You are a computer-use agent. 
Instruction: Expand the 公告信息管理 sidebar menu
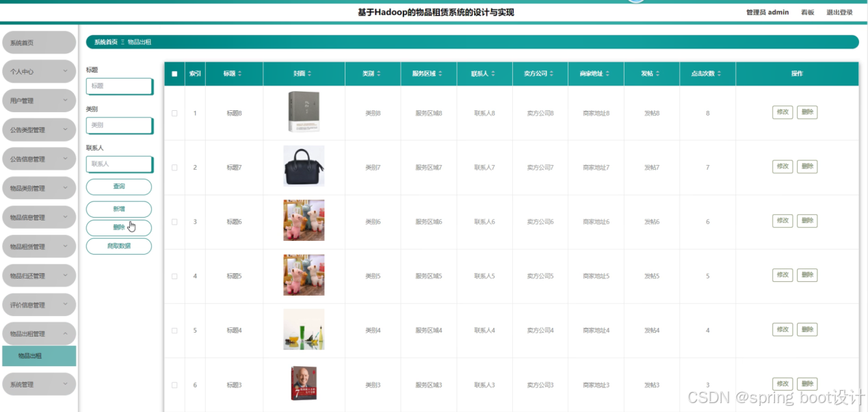[38, 159]
